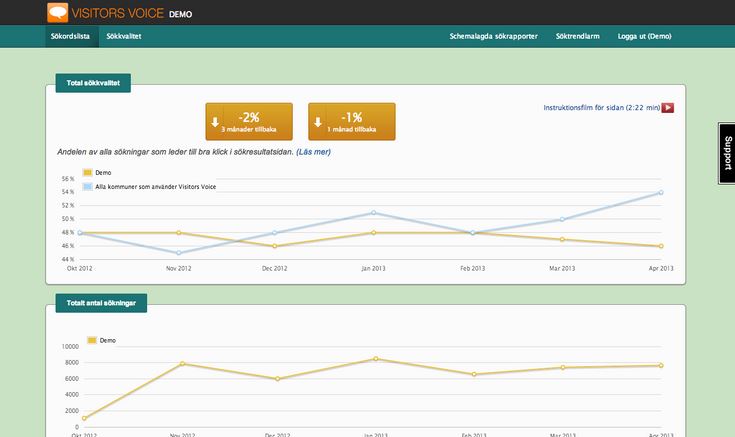Open the Instruktionsfilm för sidan link
735x437 pixels.
pos(600,107)
